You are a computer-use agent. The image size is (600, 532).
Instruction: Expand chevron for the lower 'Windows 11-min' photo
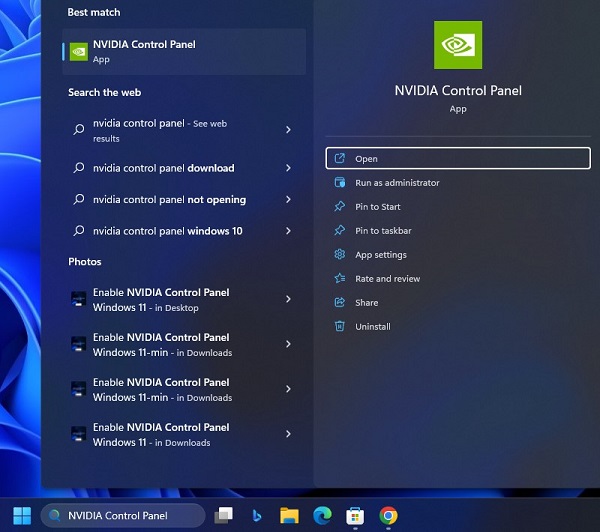289,389
